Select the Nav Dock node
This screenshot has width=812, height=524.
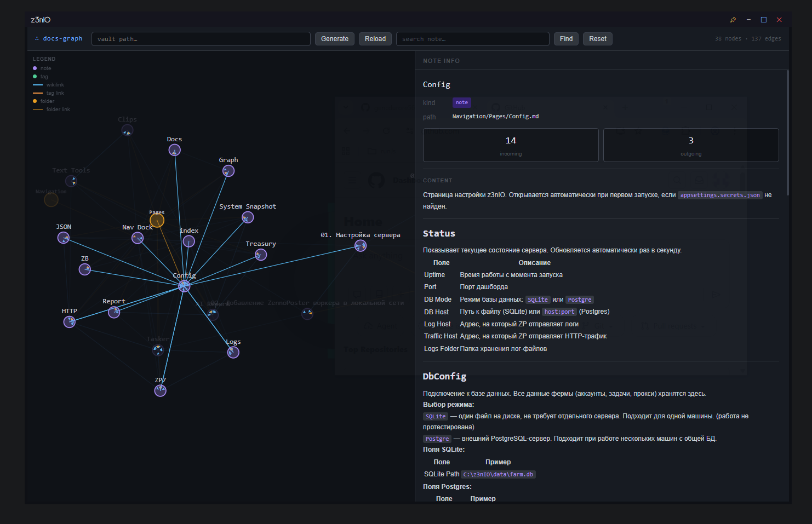click(138, 238)
